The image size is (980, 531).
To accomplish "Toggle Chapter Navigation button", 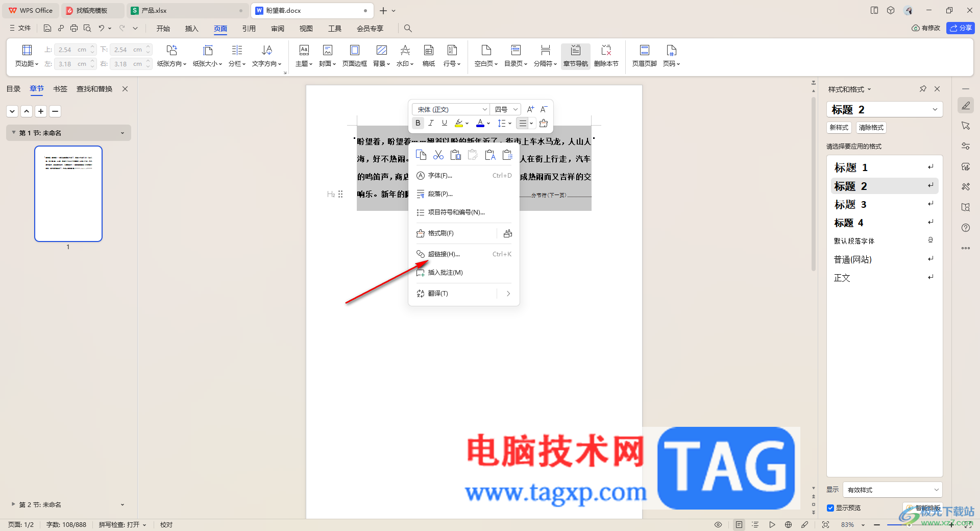I will point(575,56).
